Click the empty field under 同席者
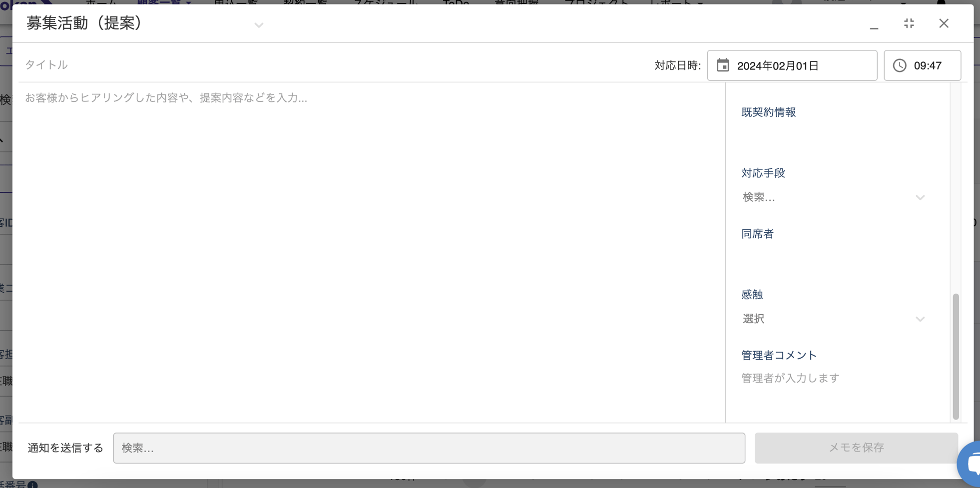 point(833,258)
